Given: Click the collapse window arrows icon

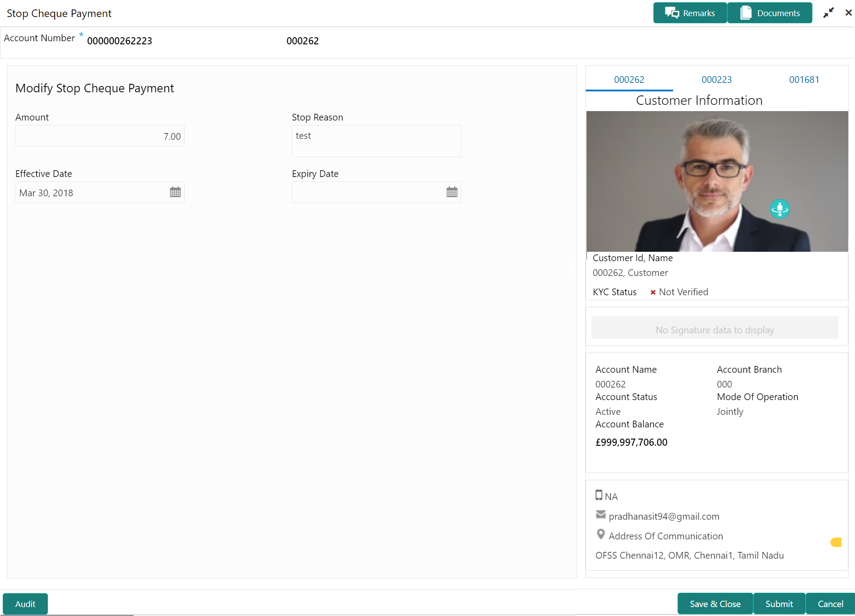Looking at the screenshot, I should [x=829, y=13].
